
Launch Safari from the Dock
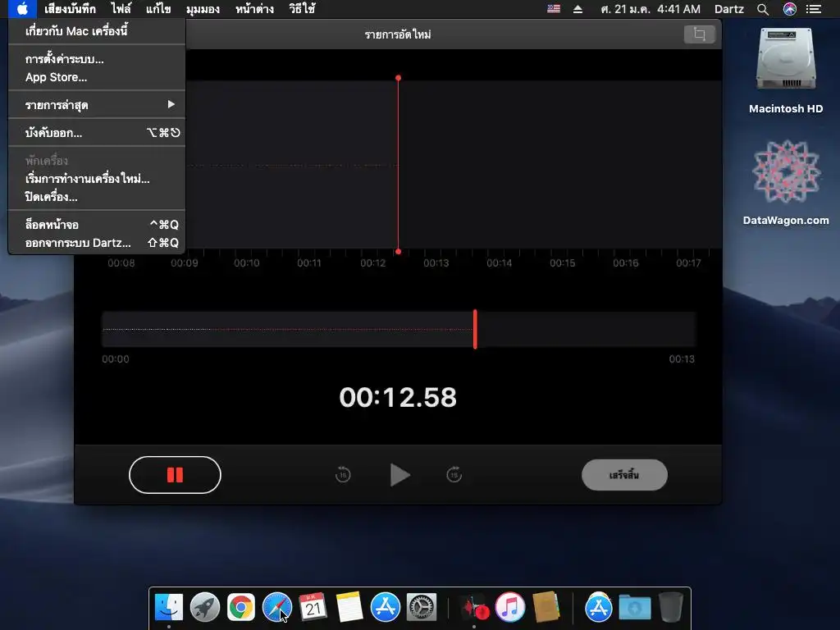tap(277, 607)
